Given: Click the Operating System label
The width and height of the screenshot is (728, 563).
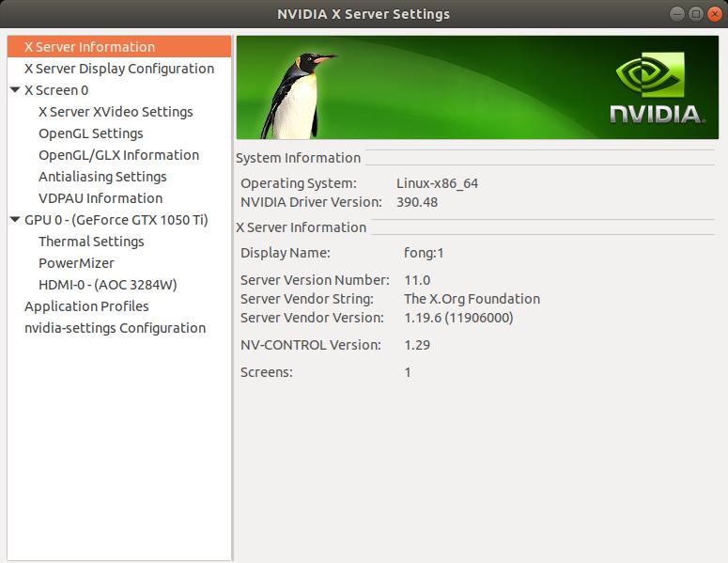Looking at the screenshot, I should coord(299,183).
